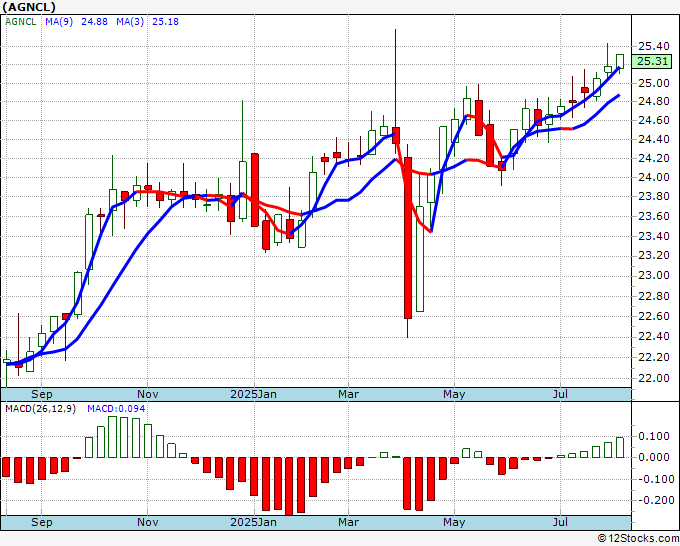
Task: Click May on the MACD panel time axis
Action: [454, 522]
